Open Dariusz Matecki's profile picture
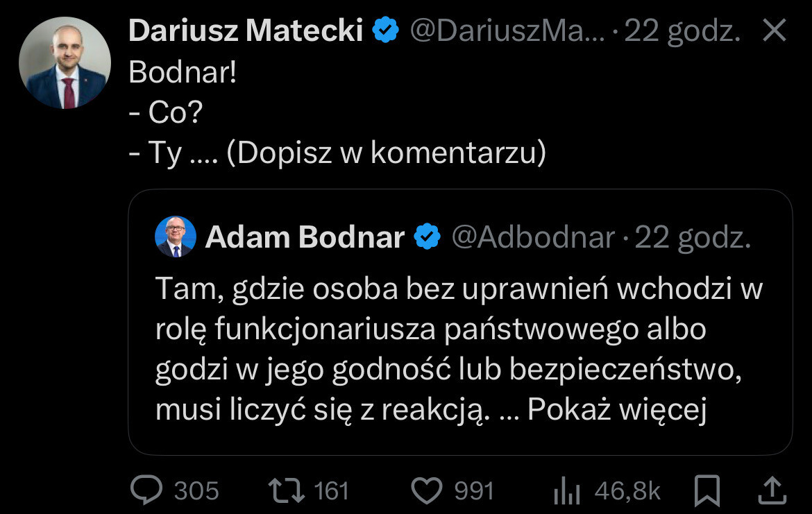Viewport: 812px width, 514px height. 65,62
